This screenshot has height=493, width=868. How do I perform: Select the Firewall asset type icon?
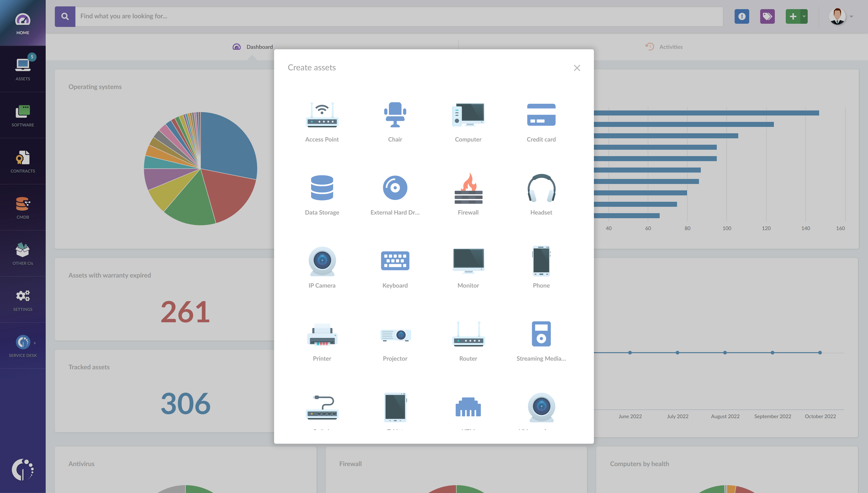pyautogui.click(x=468, y=188)
